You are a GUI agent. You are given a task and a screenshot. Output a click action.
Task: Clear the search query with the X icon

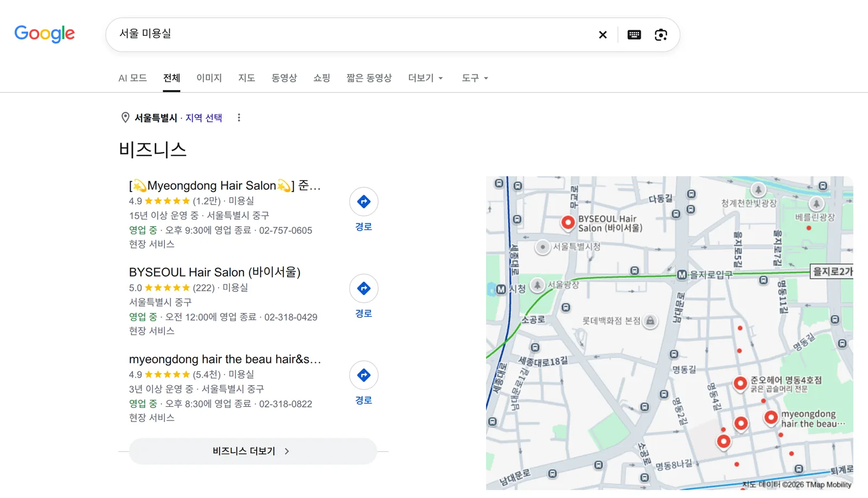pos(603,35)
